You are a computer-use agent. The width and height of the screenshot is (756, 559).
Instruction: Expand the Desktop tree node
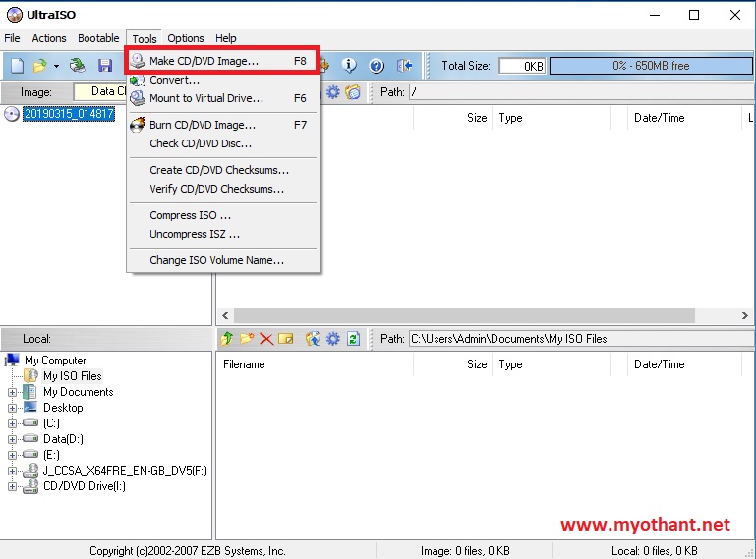pyautogui.click(x=12, y=408)
